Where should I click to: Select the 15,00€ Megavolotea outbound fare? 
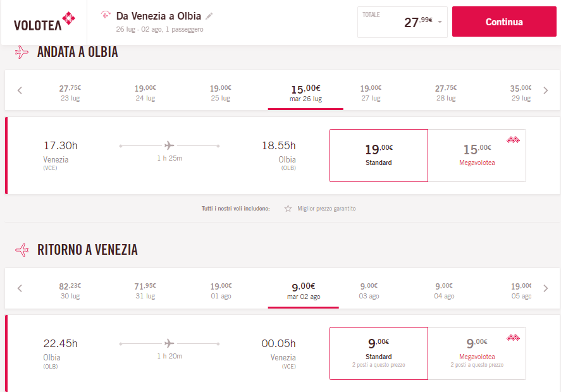(477, 156)
